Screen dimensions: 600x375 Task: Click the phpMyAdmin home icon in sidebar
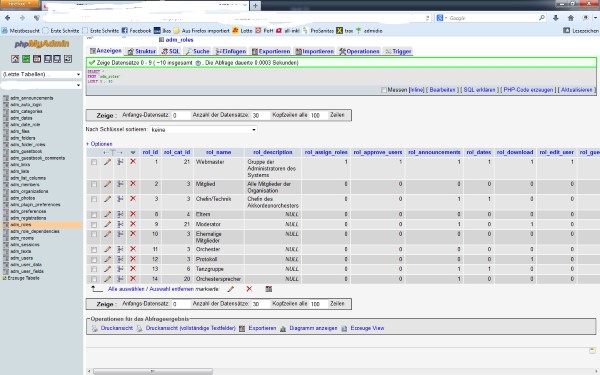pos(15,59)
